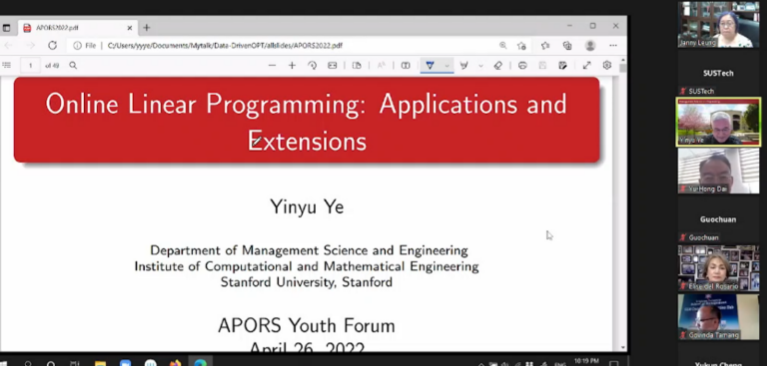Zoom out with the minus icon
The height and width of the screenshot is (366, 768).
tap(272, 65)
